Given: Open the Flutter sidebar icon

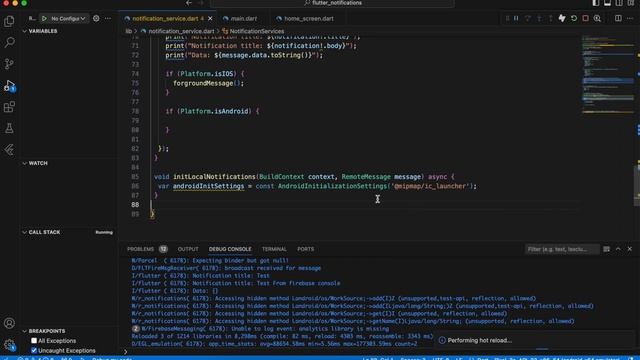Looking at the screenshot, I should pos(9,150).
